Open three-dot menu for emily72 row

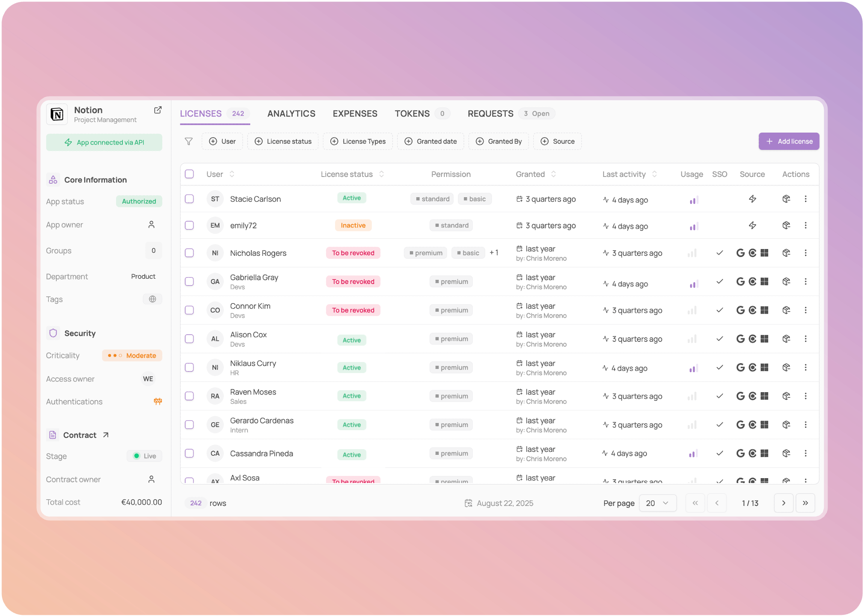coord(806,225)
